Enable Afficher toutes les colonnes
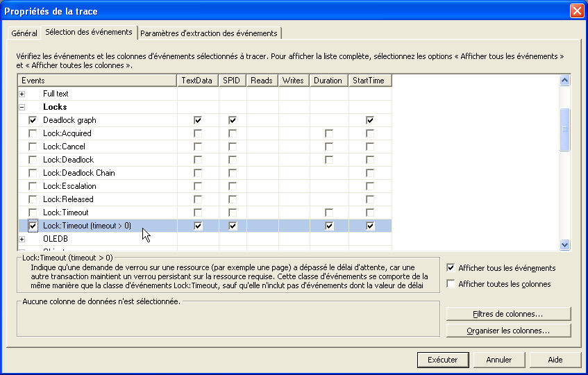The height and width of the screenshot is (375, 588). click(451, 284)
